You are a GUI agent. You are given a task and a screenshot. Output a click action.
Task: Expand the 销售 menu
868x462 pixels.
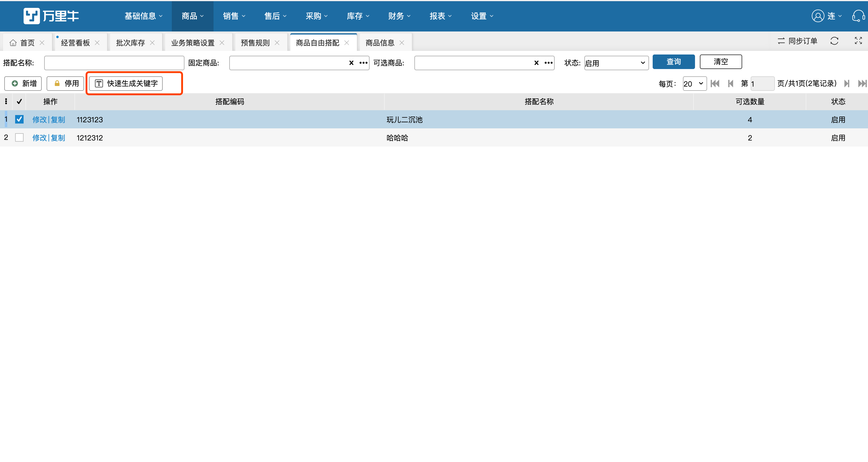[234, 16]
